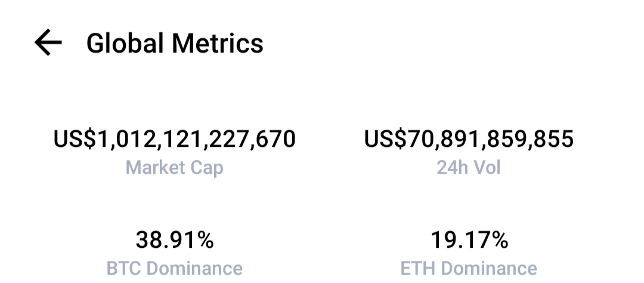644x283 pixels.
Task: Click the percent sign after 19.17
Action: 499,240
